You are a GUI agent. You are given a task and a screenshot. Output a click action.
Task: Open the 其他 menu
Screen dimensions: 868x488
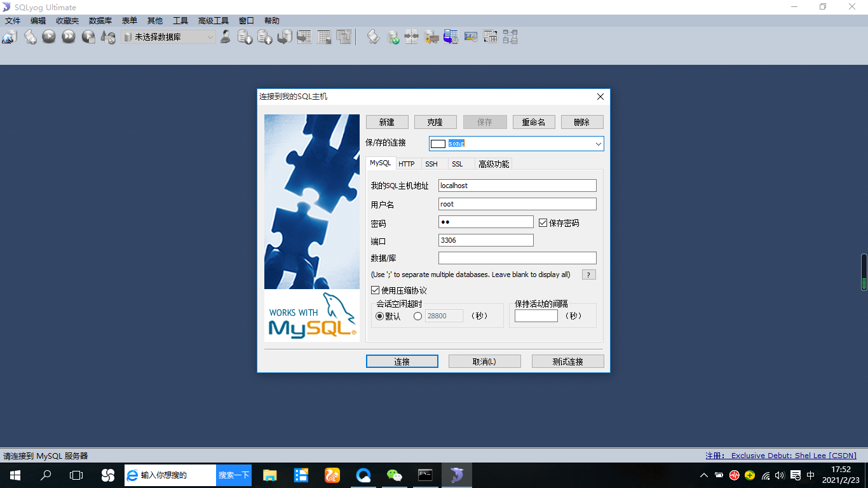tap(155, 21)
